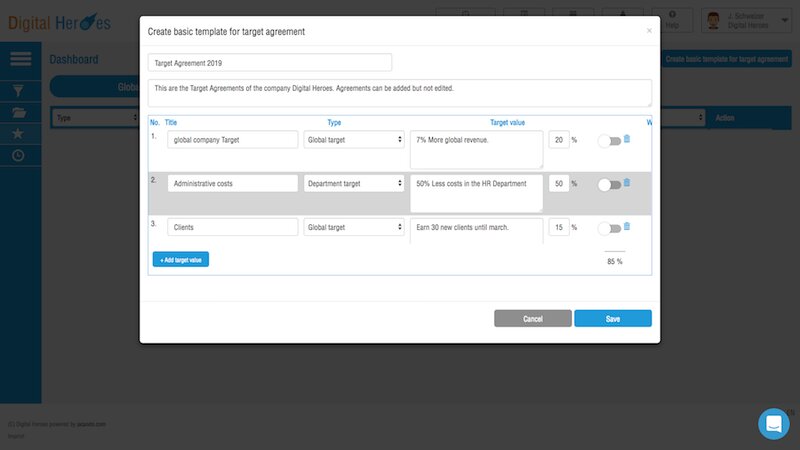This screenshot has width=800, height=450.
Task: Close the dialog with the X icon
Action: pos(649,31)
